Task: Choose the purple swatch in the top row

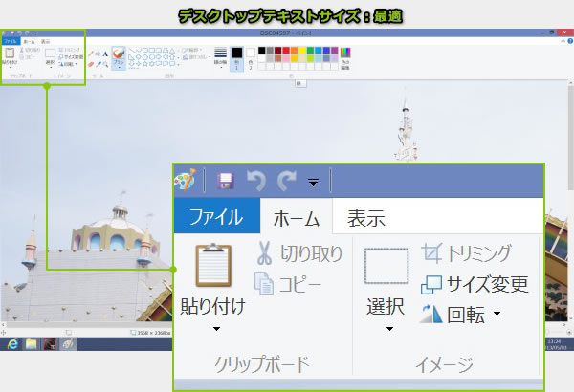Action: (335, 51)
